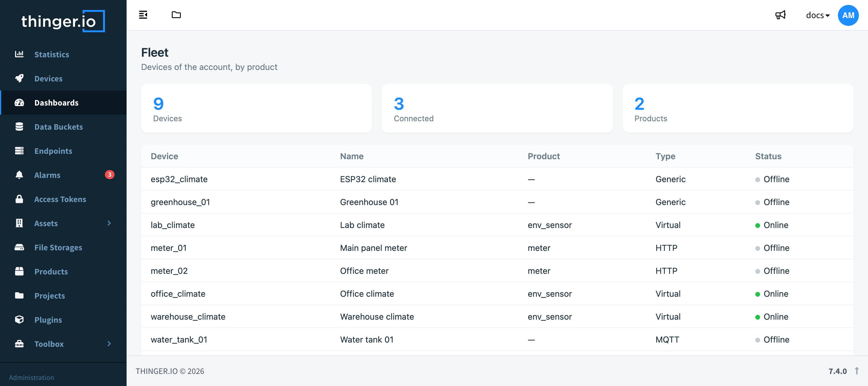The width and height of the screenshot is (868, 386).
Task: Click the 9 Devices summary card
Action: point(256,109)
